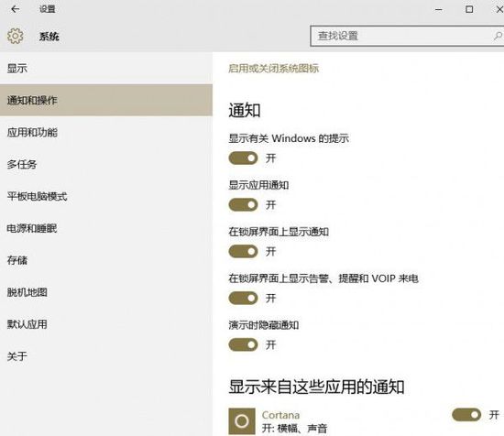Toggle lock screen 告警、提醒和 VOIP 来电 switch
This screenshot has width=504, height=436.
tap(243, 299)
